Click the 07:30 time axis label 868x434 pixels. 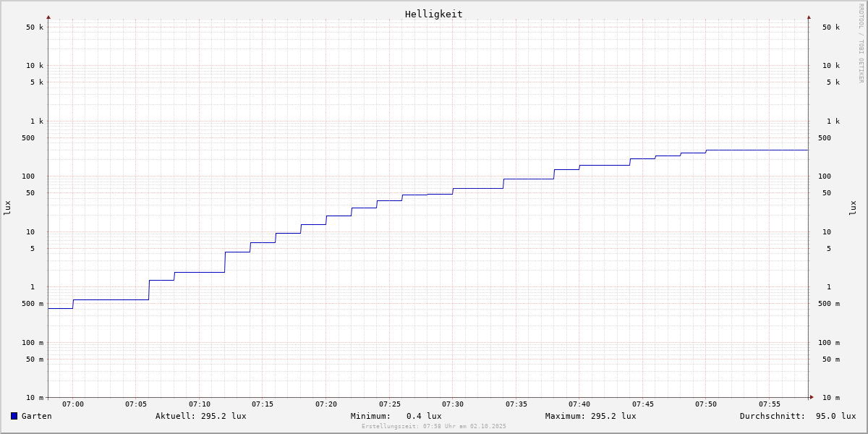tap(453, 404)
